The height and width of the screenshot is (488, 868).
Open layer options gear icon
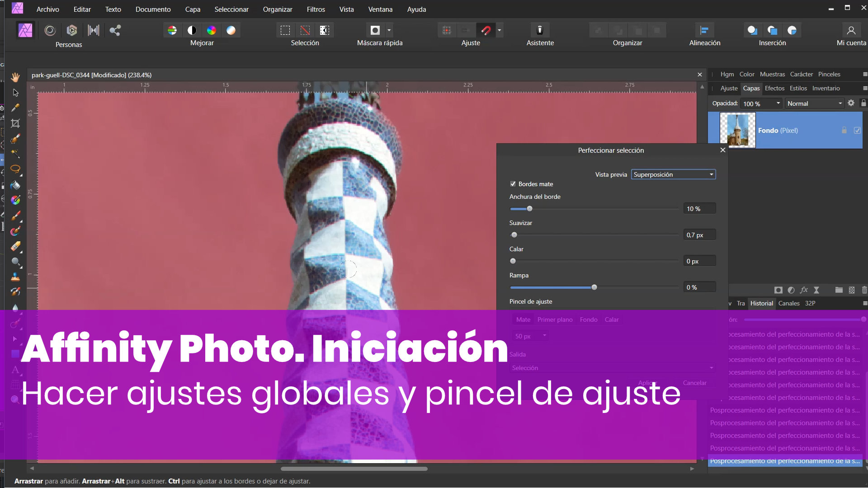click(851, 103)
